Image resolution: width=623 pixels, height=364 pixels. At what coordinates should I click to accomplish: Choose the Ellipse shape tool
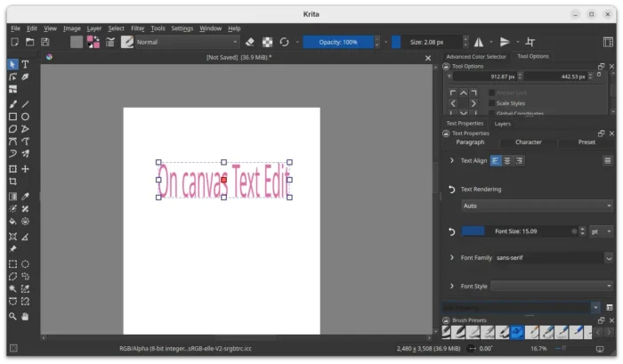tap(25, 117)
